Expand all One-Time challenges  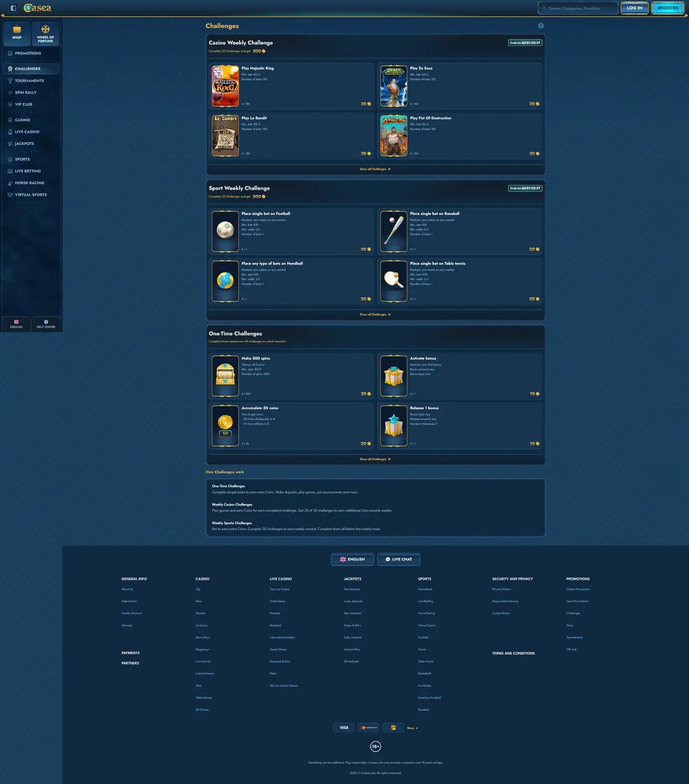pyautogui.click(x=375, y=459)
